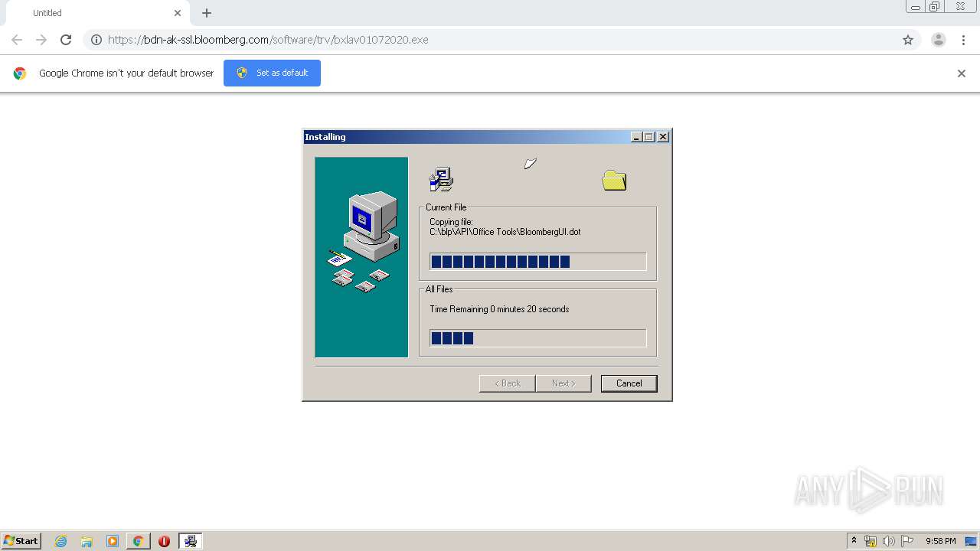Screen dimensions: 980x551
Task: Open the Chrome three-dot menu
Action: [963, 40]
